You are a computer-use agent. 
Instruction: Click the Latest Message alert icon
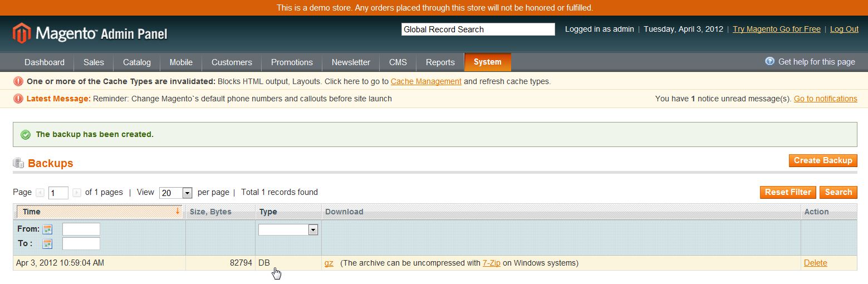pos(18,99)
